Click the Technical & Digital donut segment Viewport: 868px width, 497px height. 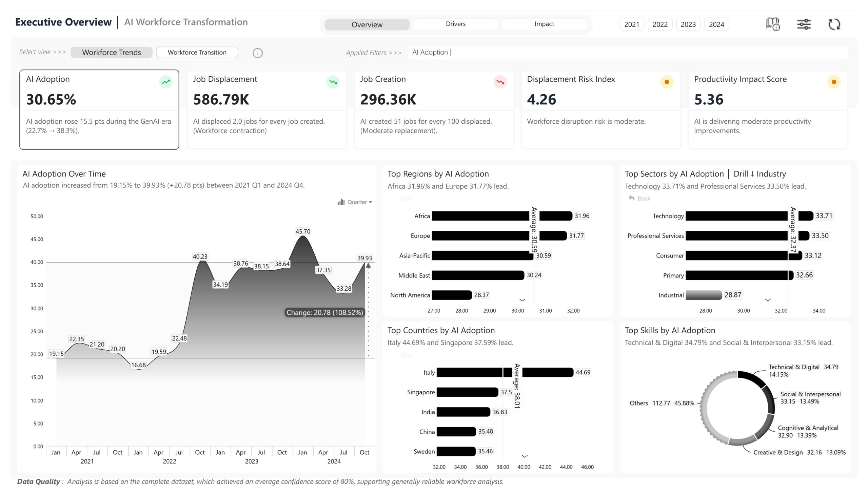tap(753, 377)
